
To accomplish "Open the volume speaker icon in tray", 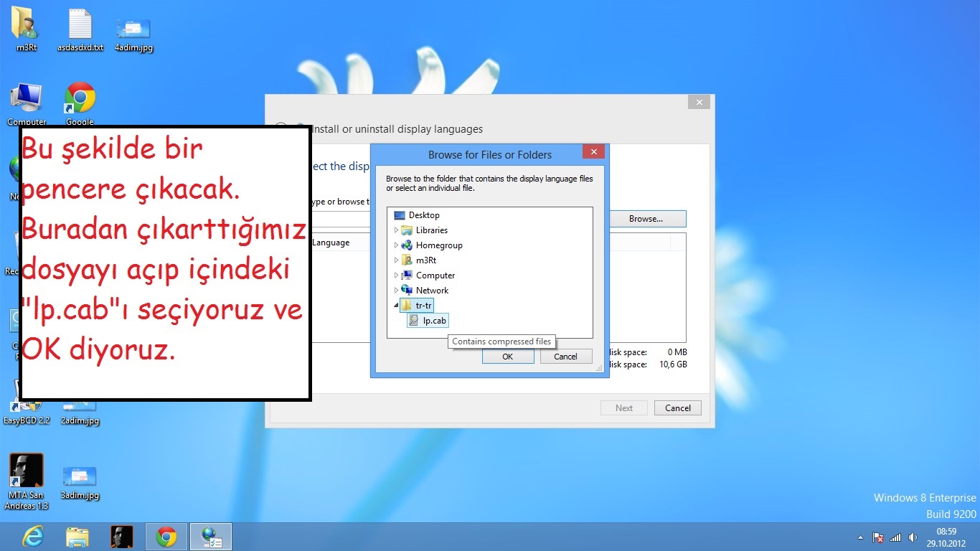I will [x=913, y=537].
